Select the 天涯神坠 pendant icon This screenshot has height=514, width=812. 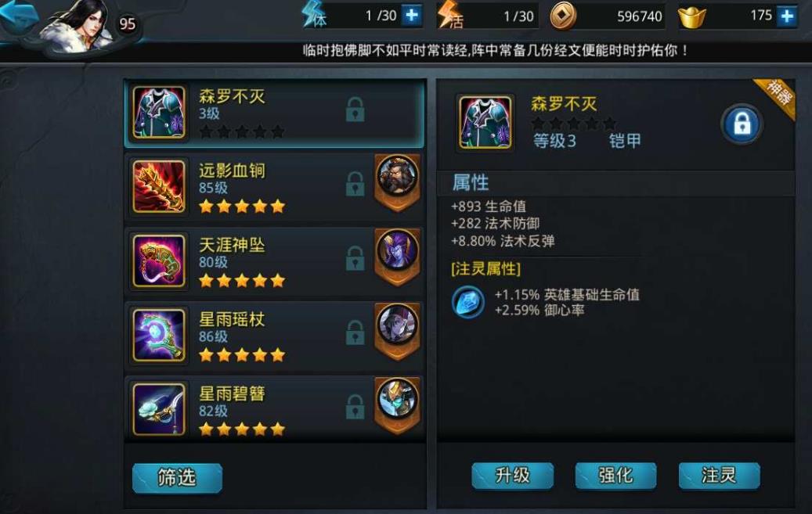tap(159, 261)
